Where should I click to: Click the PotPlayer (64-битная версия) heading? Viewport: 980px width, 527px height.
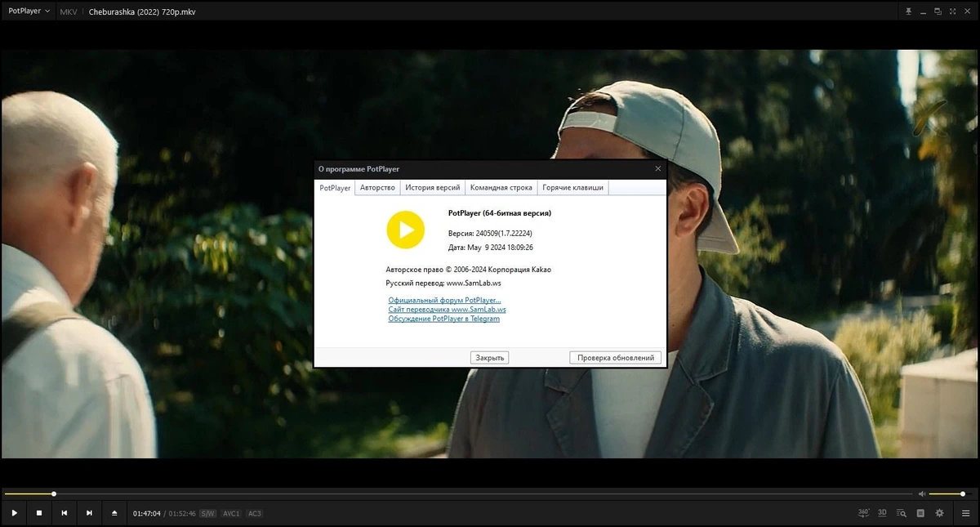pos(500,213)
